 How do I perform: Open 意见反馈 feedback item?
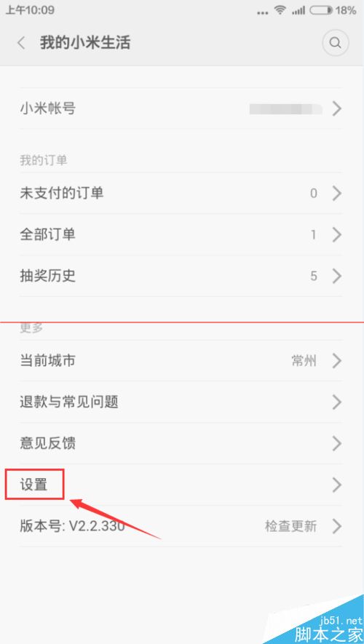[181, 443]
